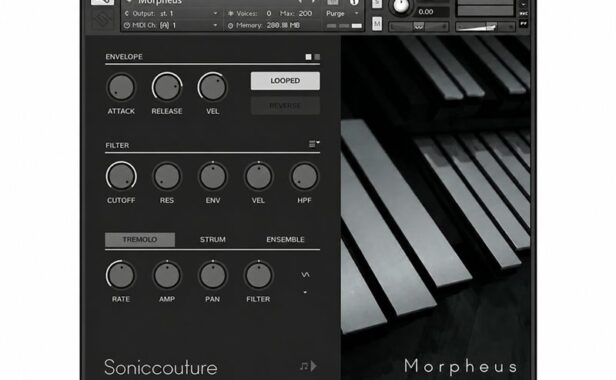The width and height of the screenshot is (616, 380).
Task: Toggle the LOOPED button
Action: coord(285,81)
